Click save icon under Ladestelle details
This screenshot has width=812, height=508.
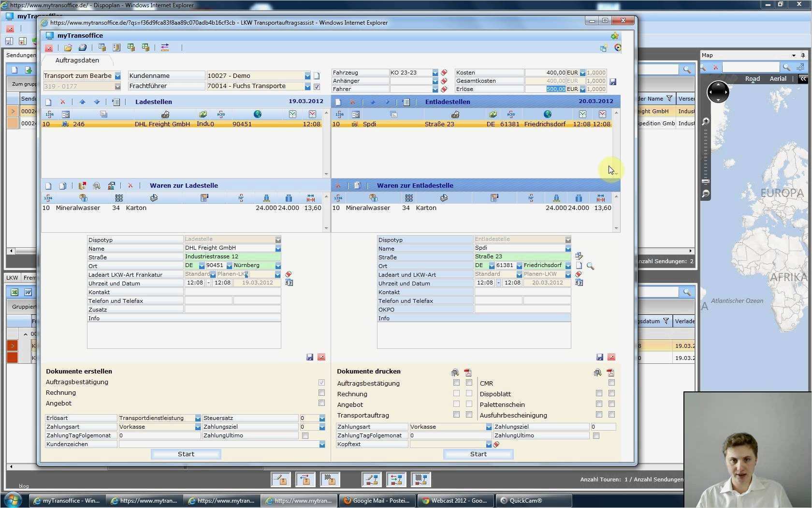coord(310,357)
